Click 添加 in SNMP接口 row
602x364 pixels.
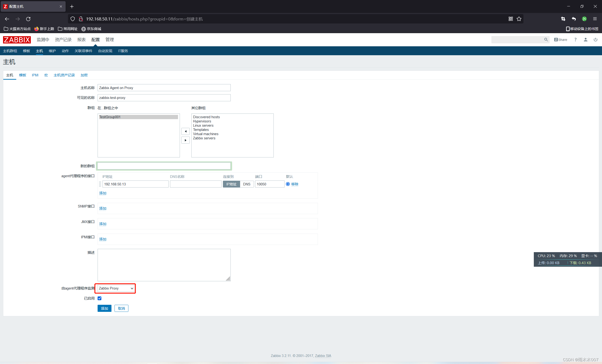(x=103, y=208)
